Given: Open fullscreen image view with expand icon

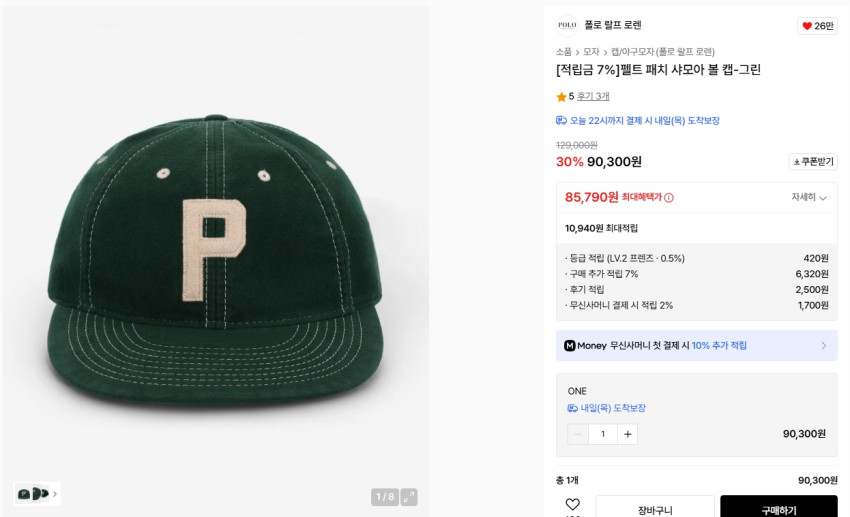Looking at the screenshot, I should tap(409, 497).
